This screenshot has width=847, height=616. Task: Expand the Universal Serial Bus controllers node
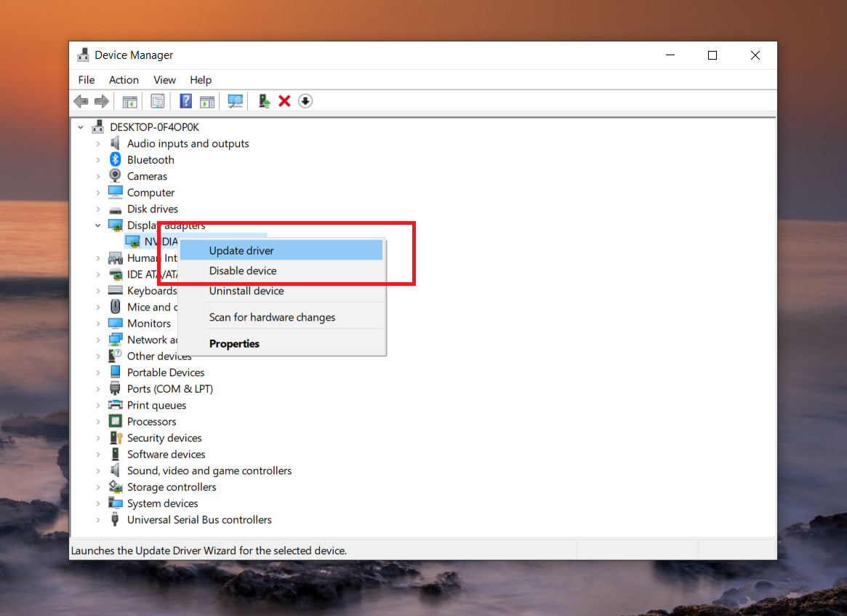coord(98,520)
